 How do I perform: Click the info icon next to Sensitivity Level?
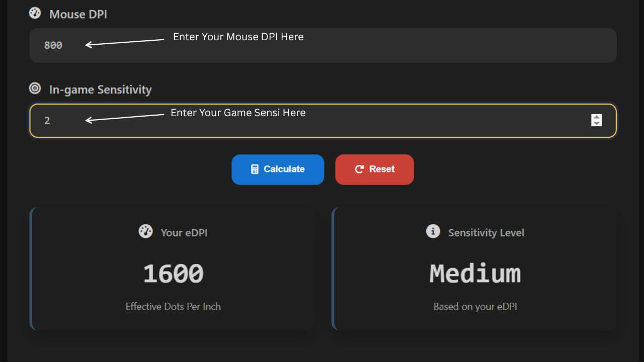[x=433, y=231]
